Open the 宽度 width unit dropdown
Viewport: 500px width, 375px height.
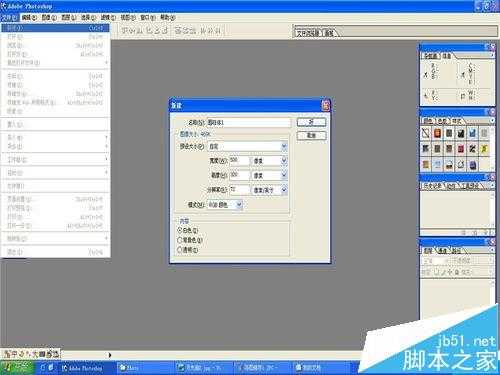tap(284, 161)
